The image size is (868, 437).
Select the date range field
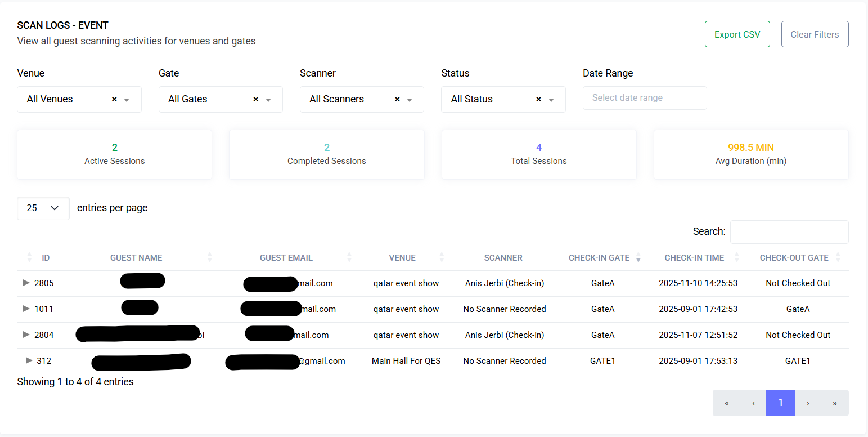(645, 98)
